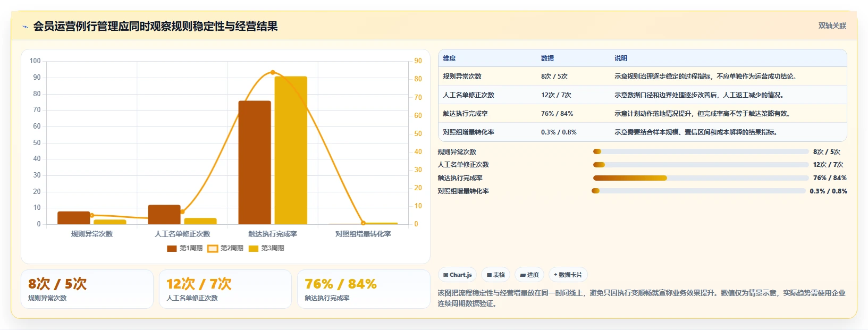
Task: Click the 规则异常次数 progress bar
Action: coord(701,151)
